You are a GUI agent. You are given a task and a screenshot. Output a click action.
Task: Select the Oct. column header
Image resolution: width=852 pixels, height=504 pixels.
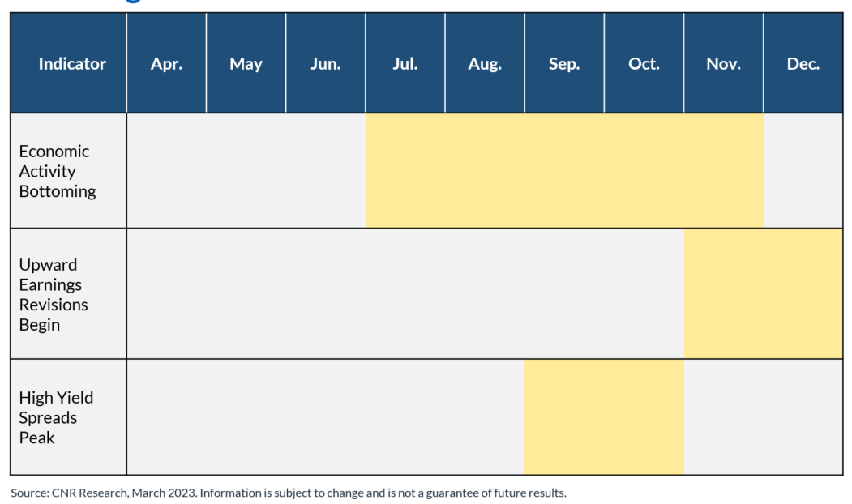coord(644,63)
